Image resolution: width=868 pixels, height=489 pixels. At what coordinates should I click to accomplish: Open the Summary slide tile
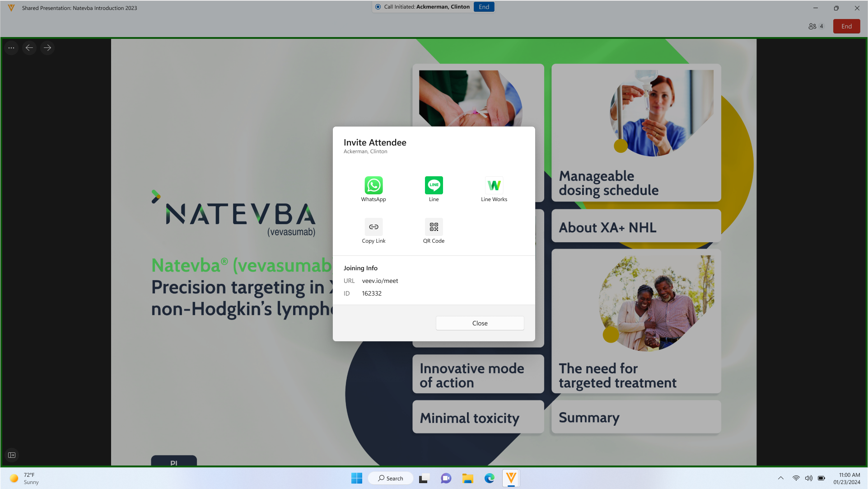636,417
